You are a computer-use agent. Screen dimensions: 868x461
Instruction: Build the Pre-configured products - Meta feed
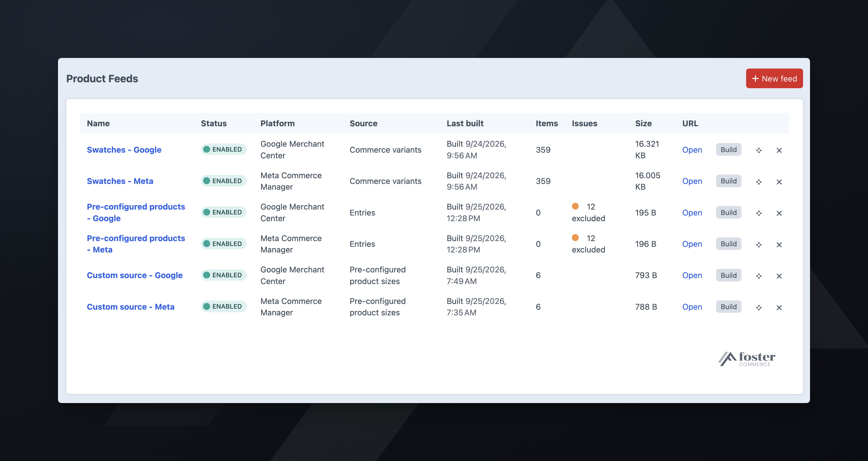pyautogui.click(x=729, y=244)
